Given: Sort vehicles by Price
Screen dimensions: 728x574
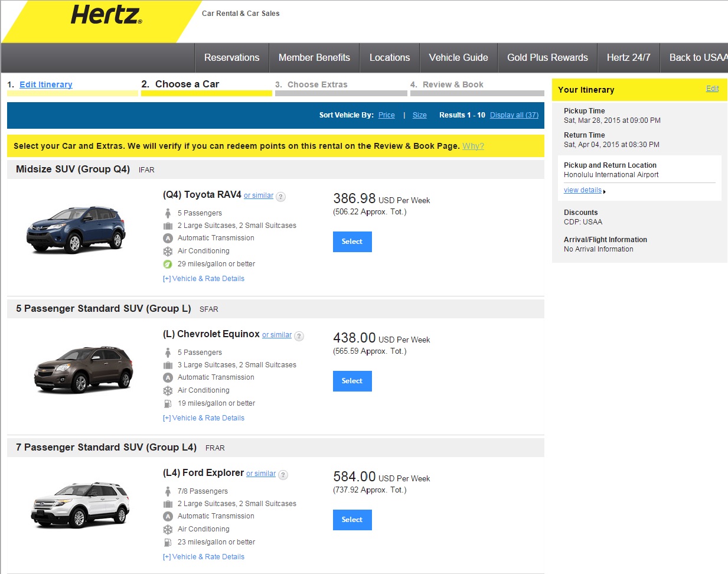Looking at the screenshot, I should [387, 115].
